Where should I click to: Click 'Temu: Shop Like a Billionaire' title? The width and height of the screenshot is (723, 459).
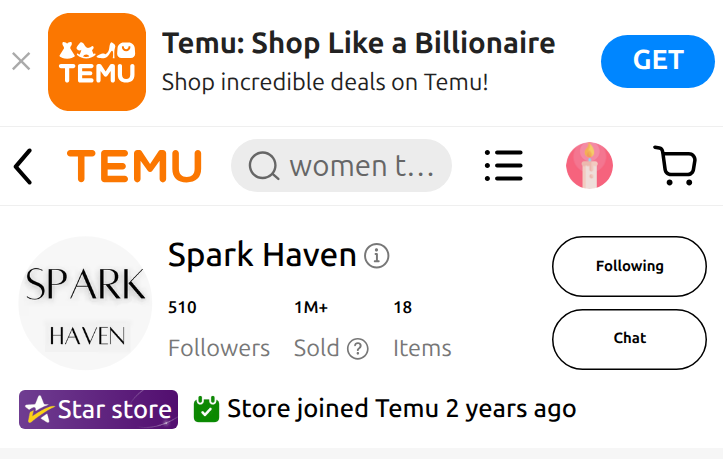tap(358, 43)
